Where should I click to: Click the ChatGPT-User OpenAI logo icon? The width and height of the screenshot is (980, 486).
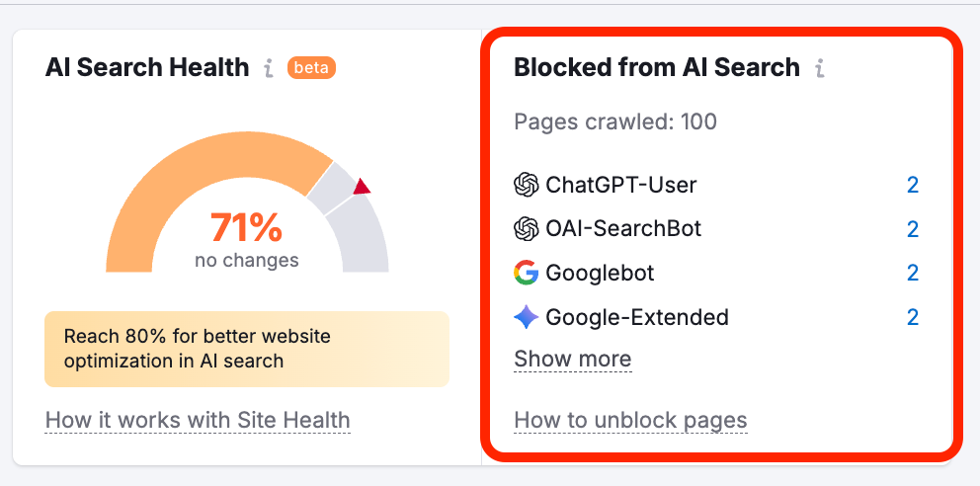tap(527, 185)
